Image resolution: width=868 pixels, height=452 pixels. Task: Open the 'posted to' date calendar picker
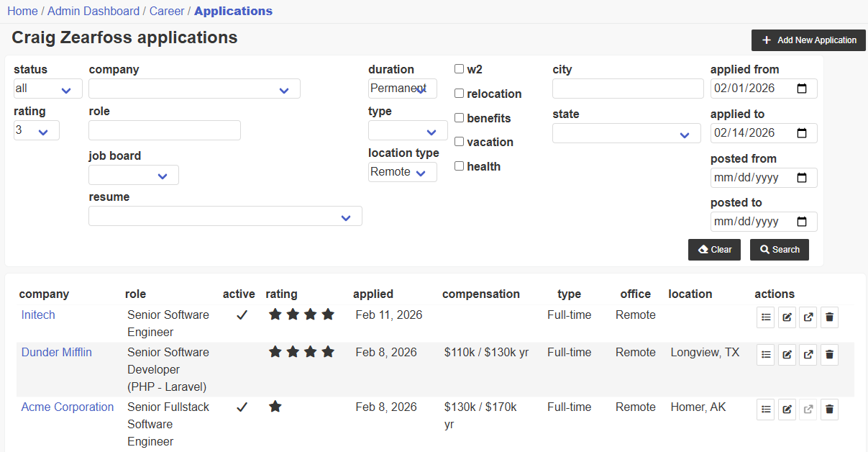tap(803, 221)
